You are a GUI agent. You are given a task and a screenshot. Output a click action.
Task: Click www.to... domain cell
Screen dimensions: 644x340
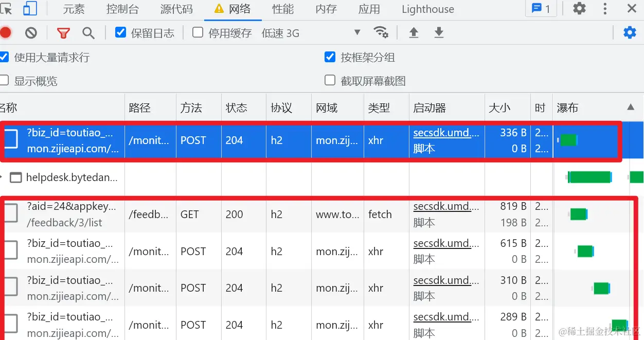click(x=337, y=214)
